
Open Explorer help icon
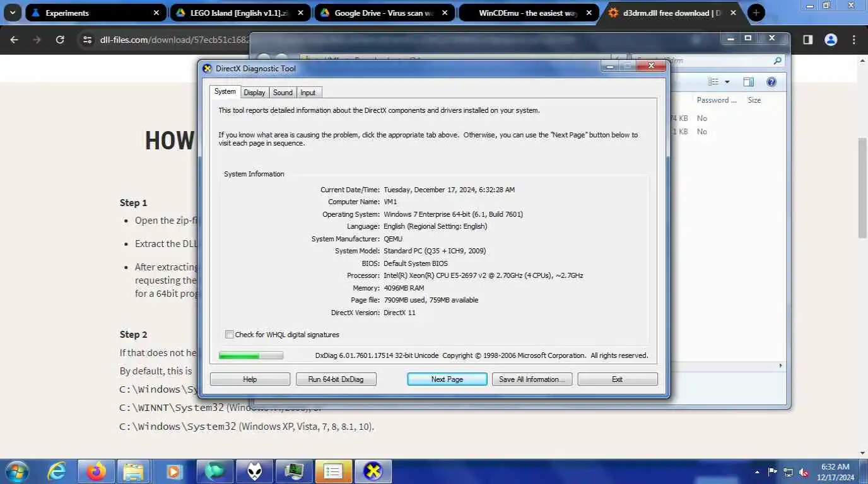pyautogui.click(x=771, y=82)
